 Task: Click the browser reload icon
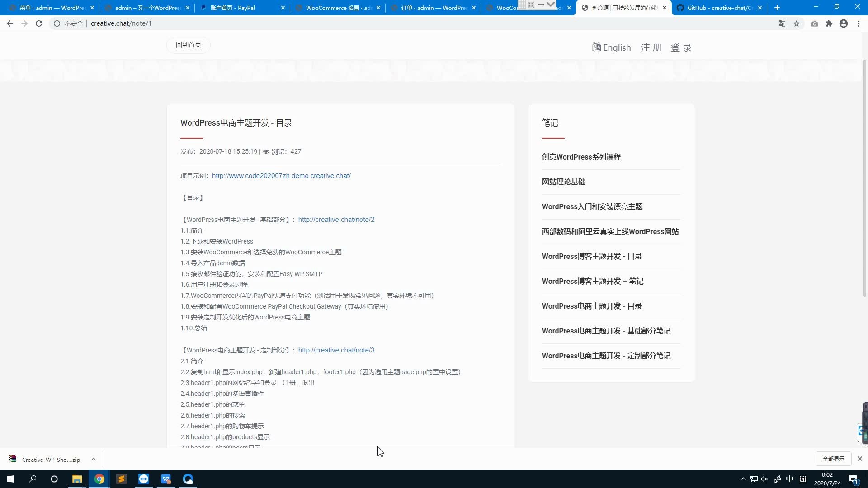39,23
